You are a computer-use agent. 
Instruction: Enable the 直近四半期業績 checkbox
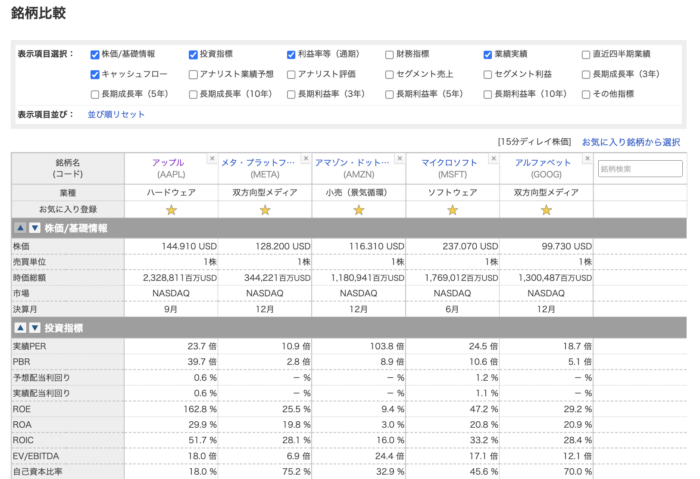tap(586, 54)
